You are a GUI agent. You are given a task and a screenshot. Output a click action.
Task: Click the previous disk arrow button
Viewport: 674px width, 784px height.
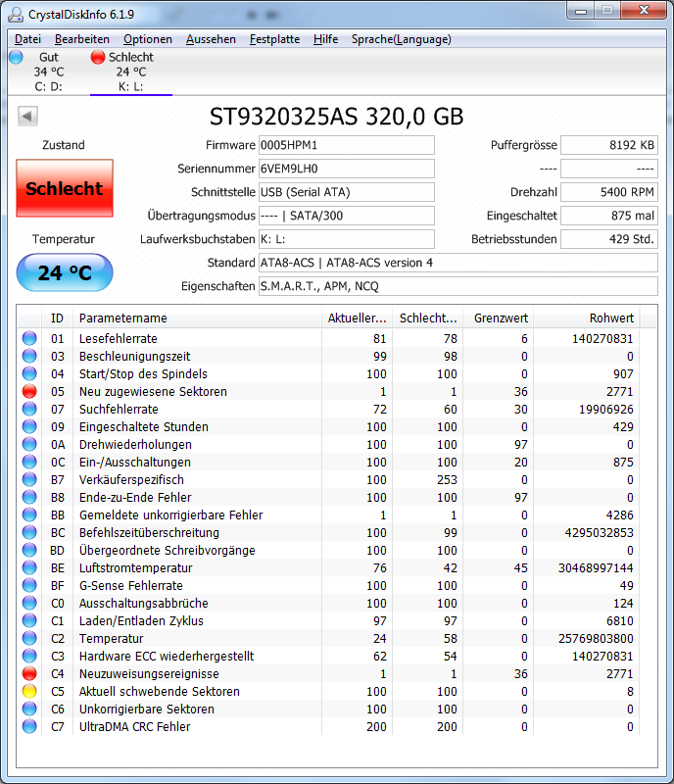click(27, 116)
